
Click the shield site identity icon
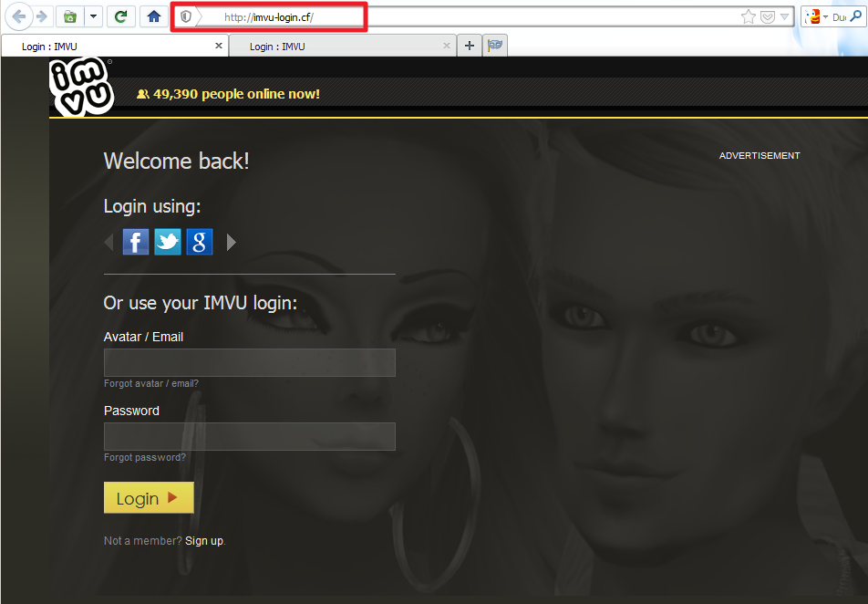tap(186, 17)
